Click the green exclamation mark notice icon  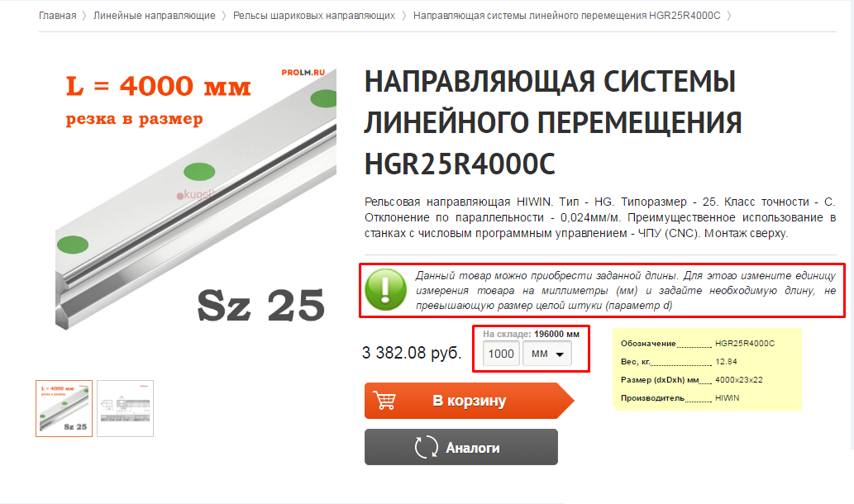[385, 290]
